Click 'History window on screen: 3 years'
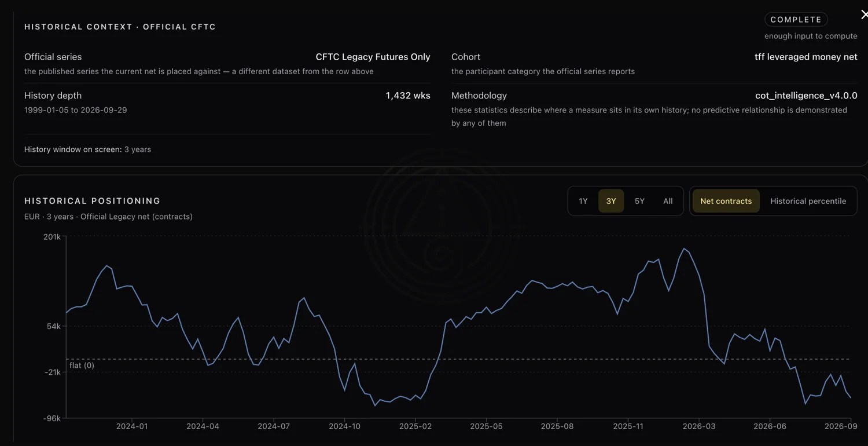Image resolution: width=868 pixels, height=446 pixels. pos(88,149)
